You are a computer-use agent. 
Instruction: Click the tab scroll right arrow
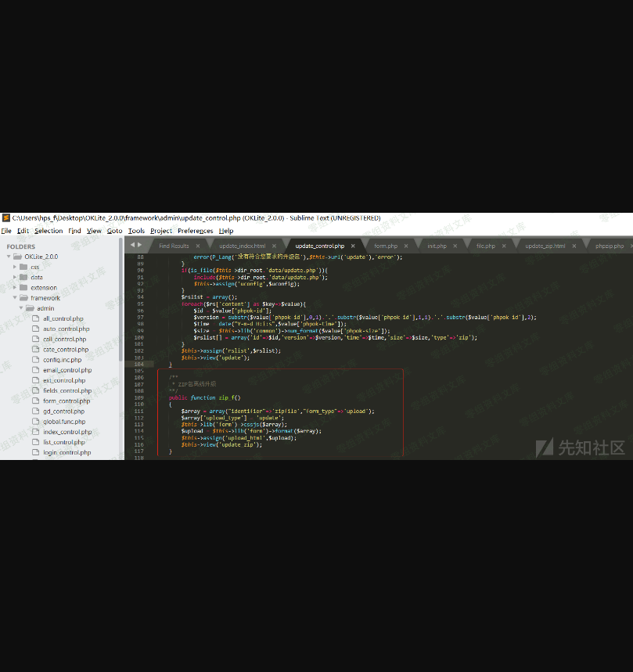click(140, 245)
